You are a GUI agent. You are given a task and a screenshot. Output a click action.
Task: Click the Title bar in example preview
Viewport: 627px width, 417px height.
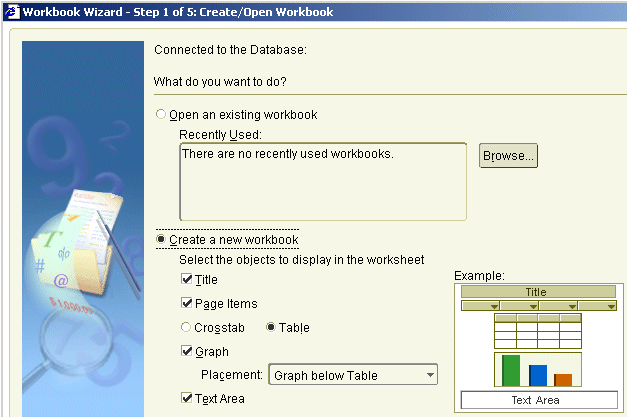point(538,292)
